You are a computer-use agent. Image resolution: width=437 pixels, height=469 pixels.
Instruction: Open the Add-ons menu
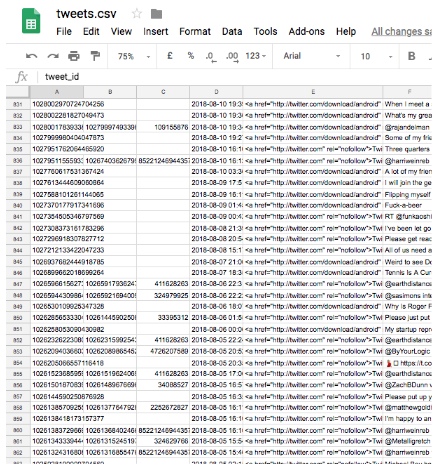pyautogui.click(x=306, y=31)
